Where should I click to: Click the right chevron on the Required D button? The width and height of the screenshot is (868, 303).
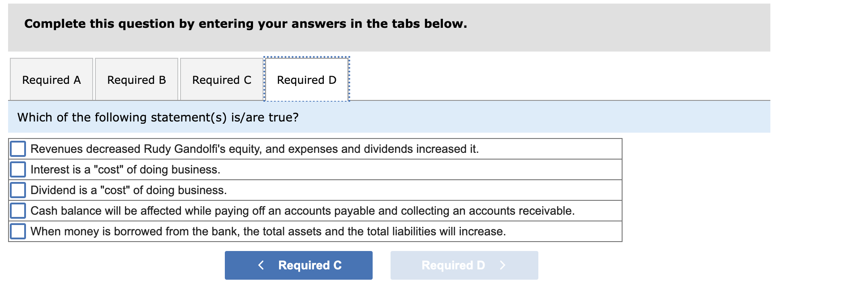[503, 265]
